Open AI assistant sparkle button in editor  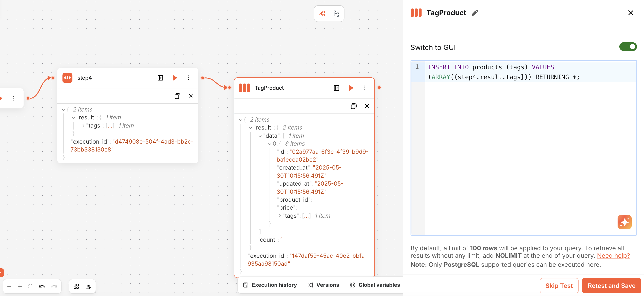point(624,222)
